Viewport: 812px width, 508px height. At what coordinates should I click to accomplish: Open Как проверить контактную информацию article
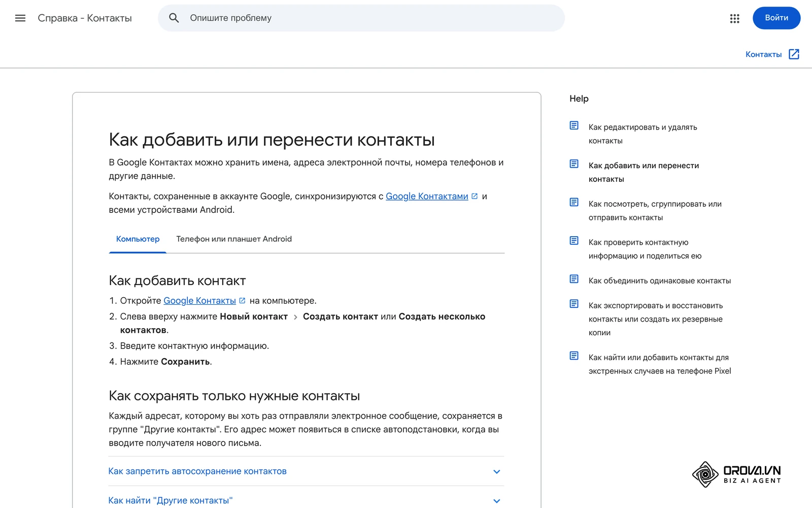(645, 249)
